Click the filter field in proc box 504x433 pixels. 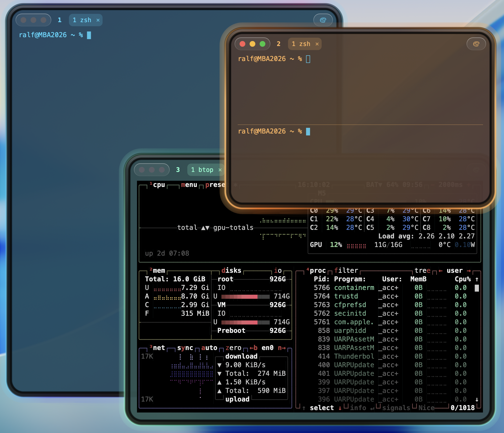pyautogui.click(x=346, y=270)
